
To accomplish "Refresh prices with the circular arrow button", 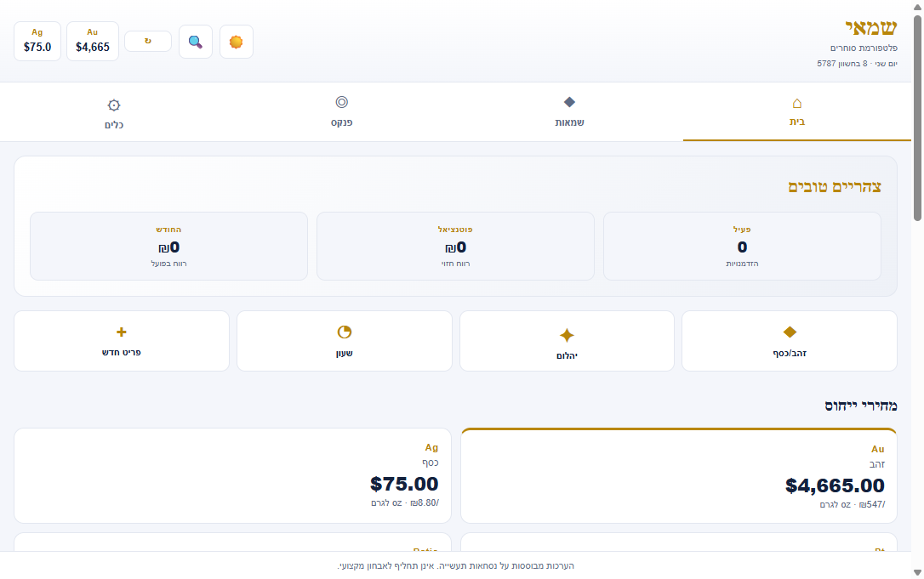I will point(148,41).
